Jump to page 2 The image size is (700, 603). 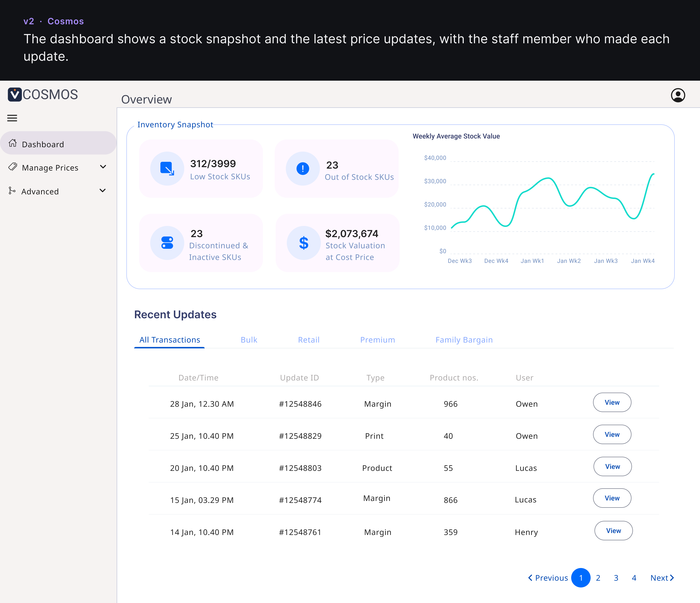click(x=598, y=578)
